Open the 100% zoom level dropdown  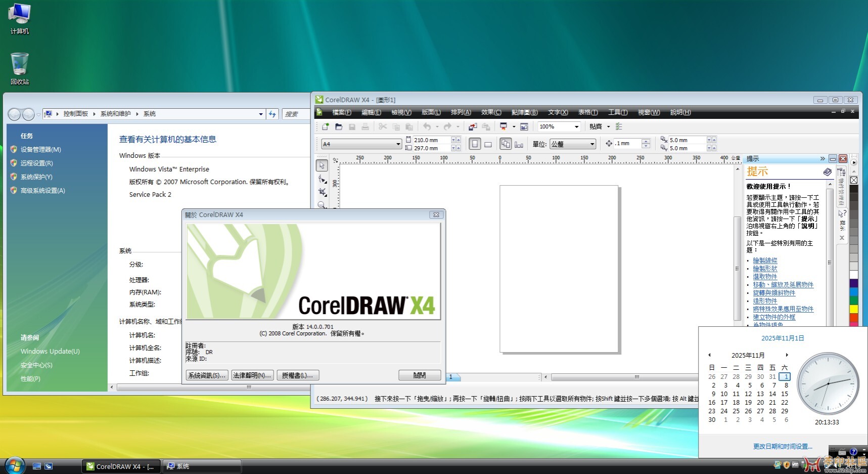click(576, 126)
